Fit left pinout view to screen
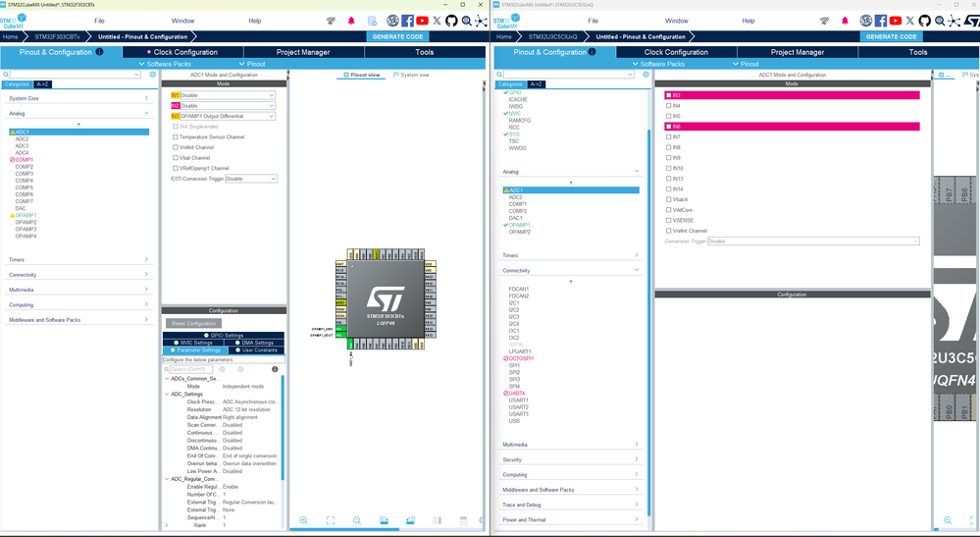The height and width of the screenshot is (537, 980). (x=330, y=520)
